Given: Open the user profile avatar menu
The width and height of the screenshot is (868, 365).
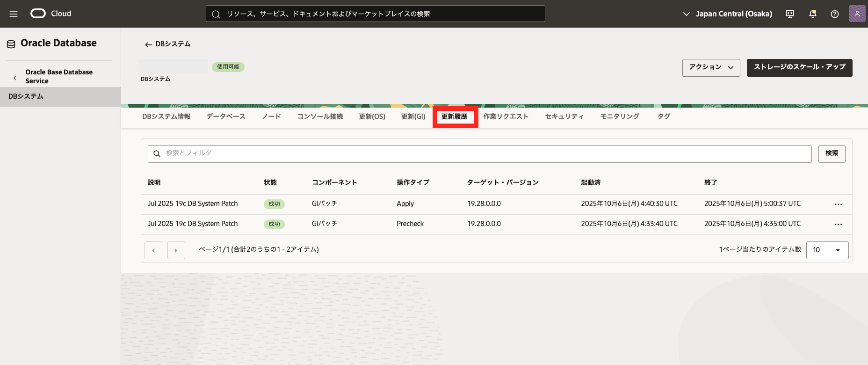Looking at the screenshot, I should point(857,14).
